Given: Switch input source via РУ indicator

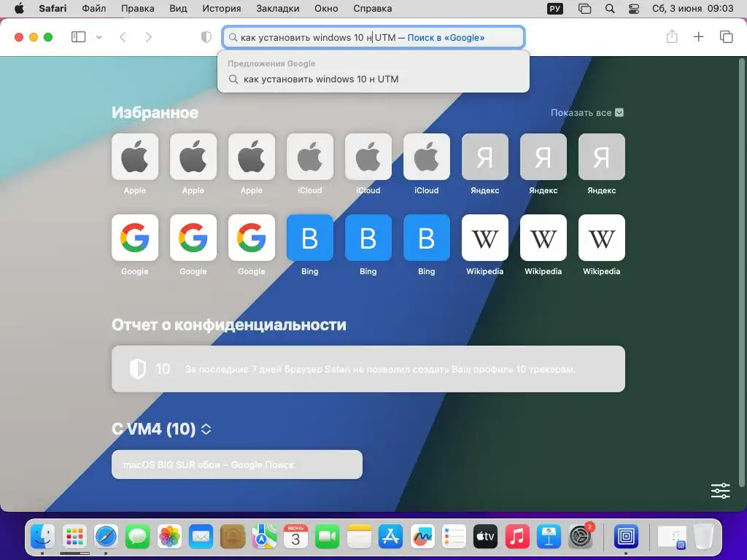Looking at the screenshot, I should tap(555, 9).
